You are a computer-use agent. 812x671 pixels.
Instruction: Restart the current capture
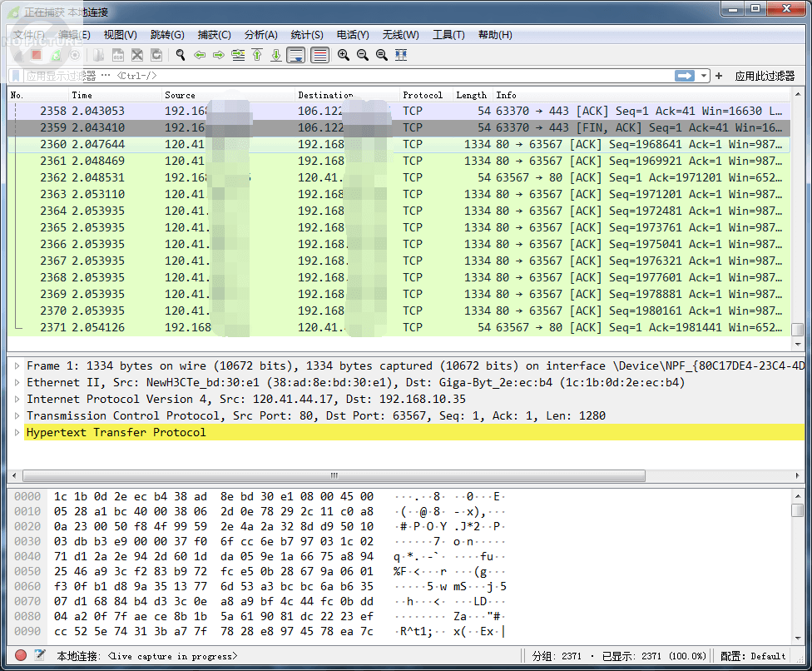(x=56, y=55)
